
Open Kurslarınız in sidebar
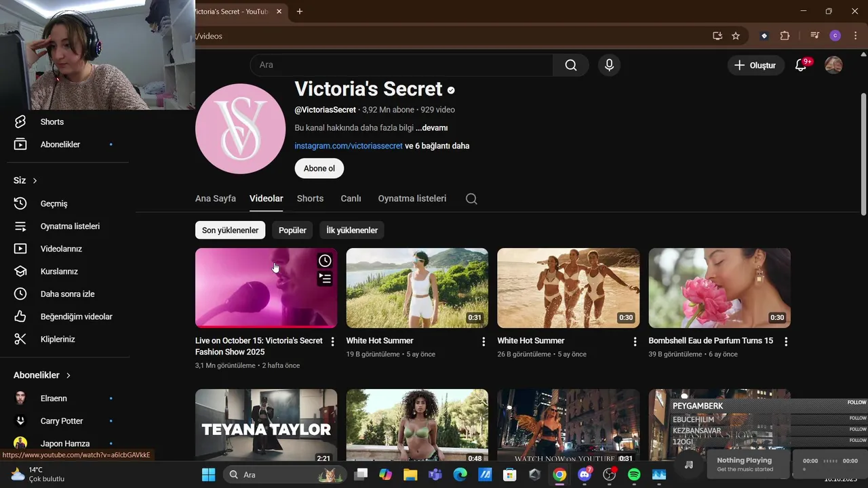point(59,271)
